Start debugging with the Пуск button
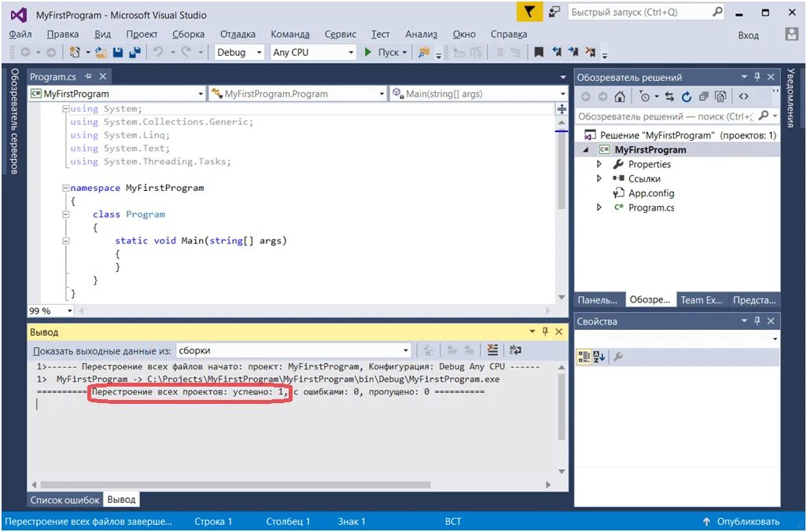 tap(385, 53)
